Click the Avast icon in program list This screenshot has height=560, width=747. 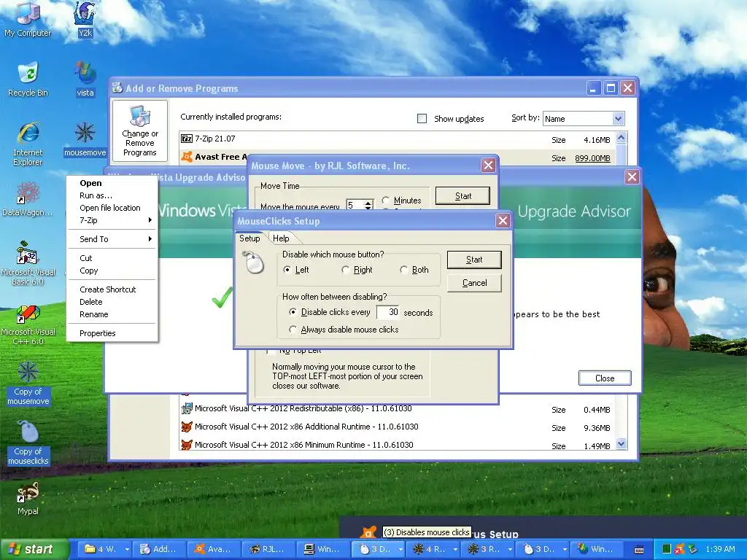[x=187, y=157]
